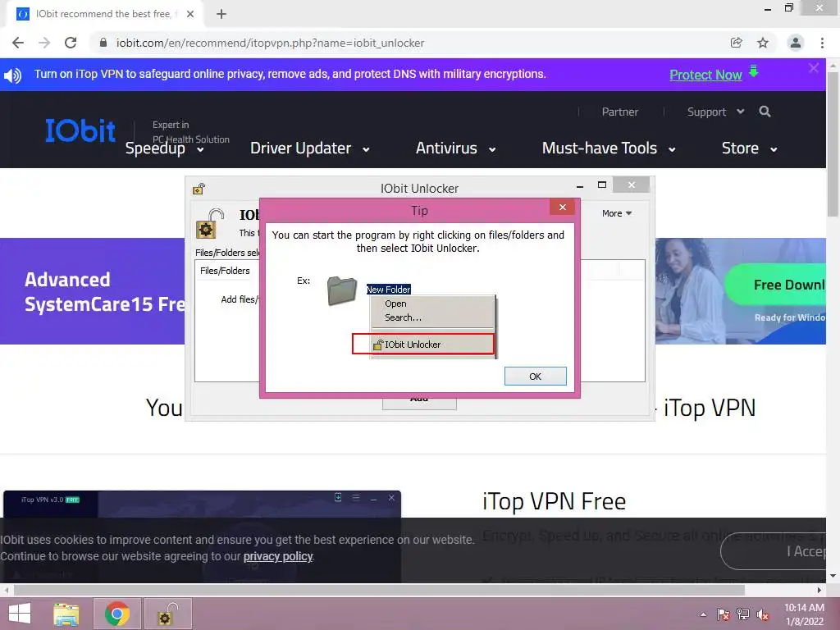840x630 pixels.
Task: Click the horizontal scroll right arrow
Action: 819,590
